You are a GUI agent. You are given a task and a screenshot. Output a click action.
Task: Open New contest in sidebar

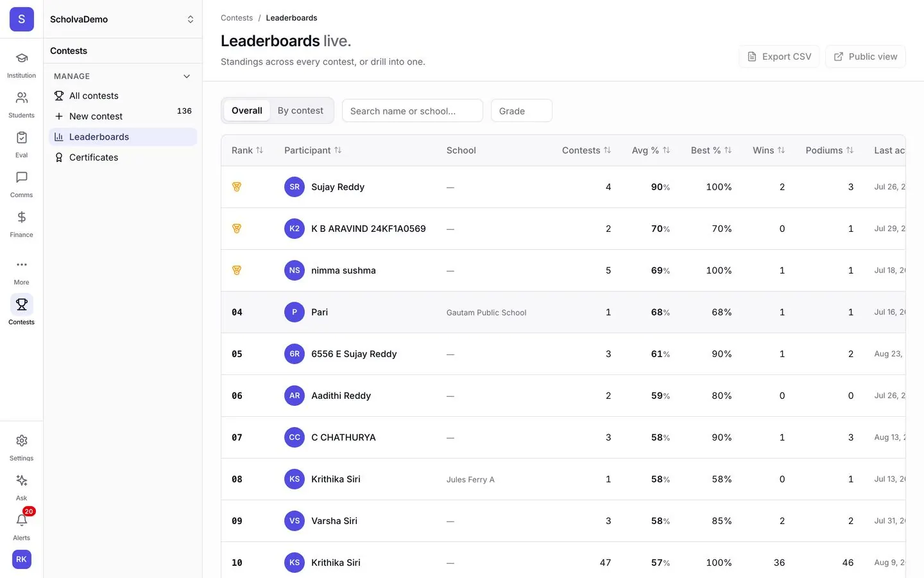[123, 116]
